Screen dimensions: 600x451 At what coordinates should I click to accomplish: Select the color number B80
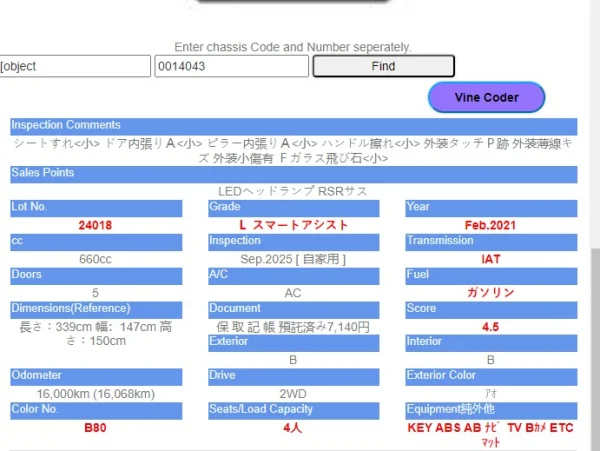(95, 427)
